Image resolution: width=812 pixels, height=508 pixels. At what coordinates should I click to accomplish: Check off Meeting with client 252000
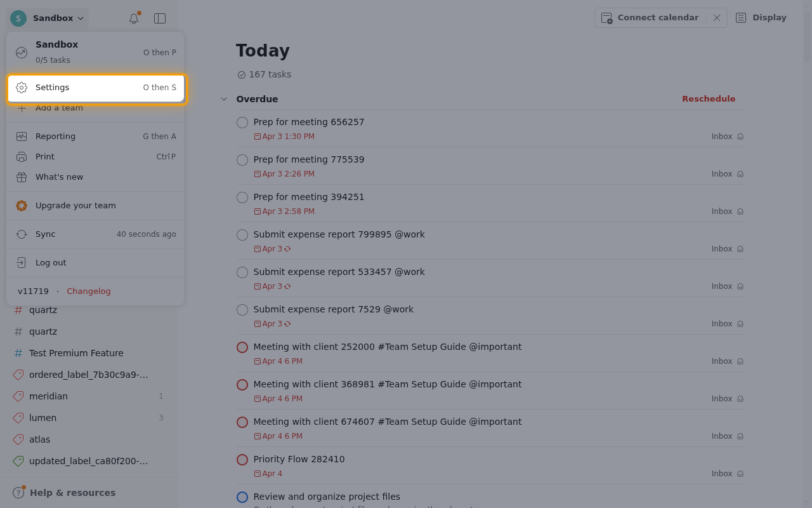coord(242,347)
